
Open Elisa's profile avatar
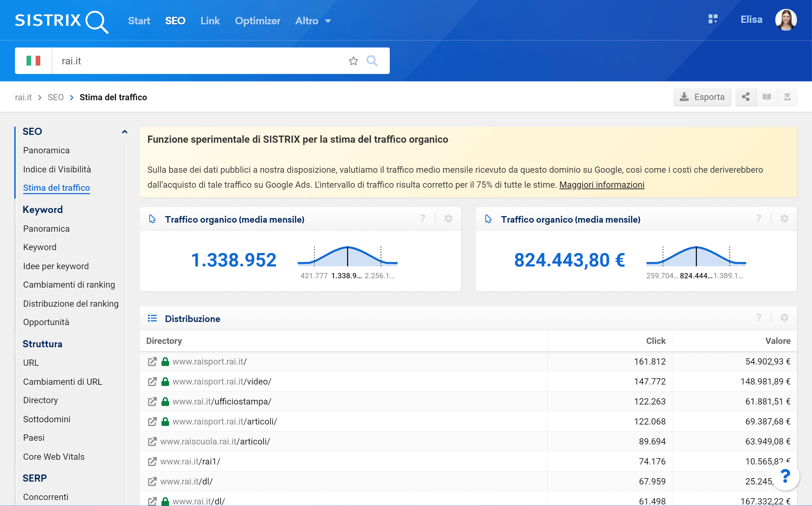(x=785, y=20)
